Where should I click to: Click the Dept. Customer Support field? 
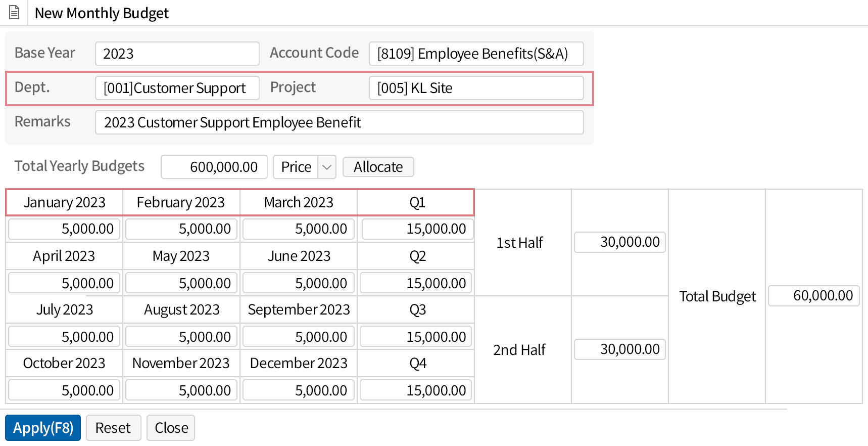pyautogui.click(x=177, y=88)
